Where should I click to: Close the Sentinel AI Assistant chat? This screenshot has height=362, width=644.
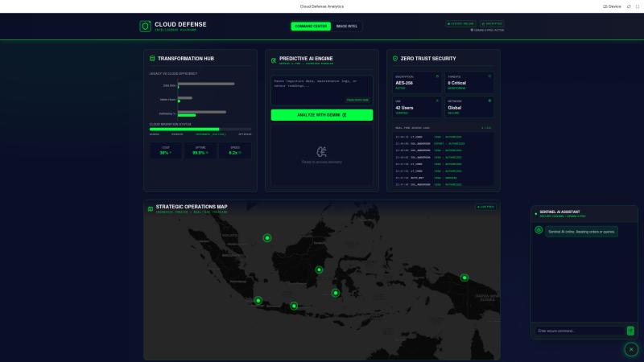631,350
